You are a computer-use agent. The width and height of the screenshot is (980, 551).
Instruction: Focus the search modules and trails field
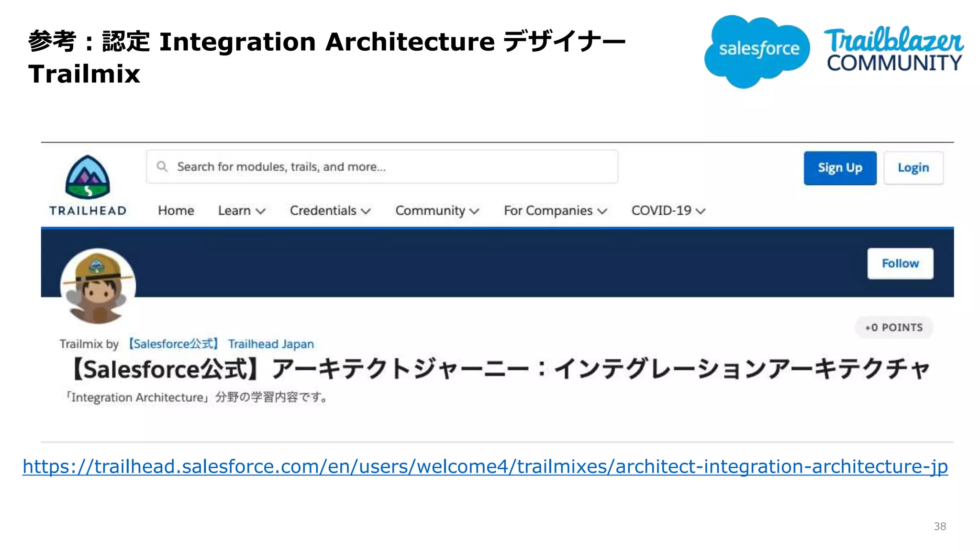click(x=382, y=166)
